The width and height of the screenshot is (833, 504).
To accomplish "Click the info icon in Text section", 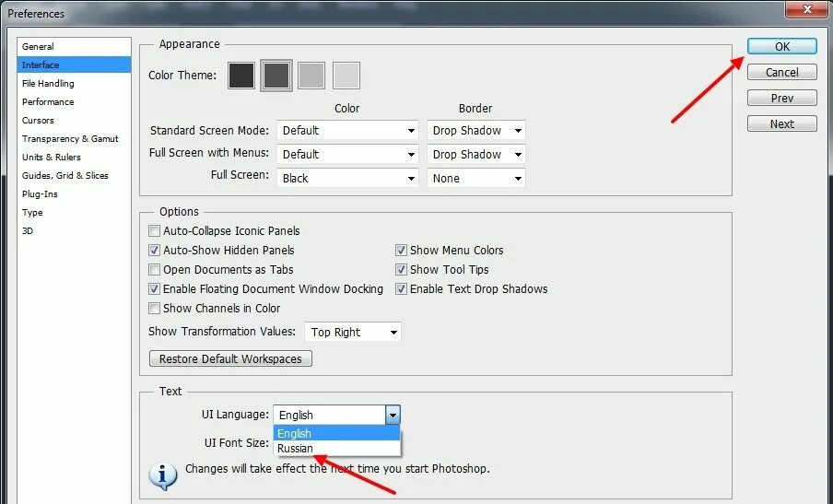I will [x=163, y=475].
